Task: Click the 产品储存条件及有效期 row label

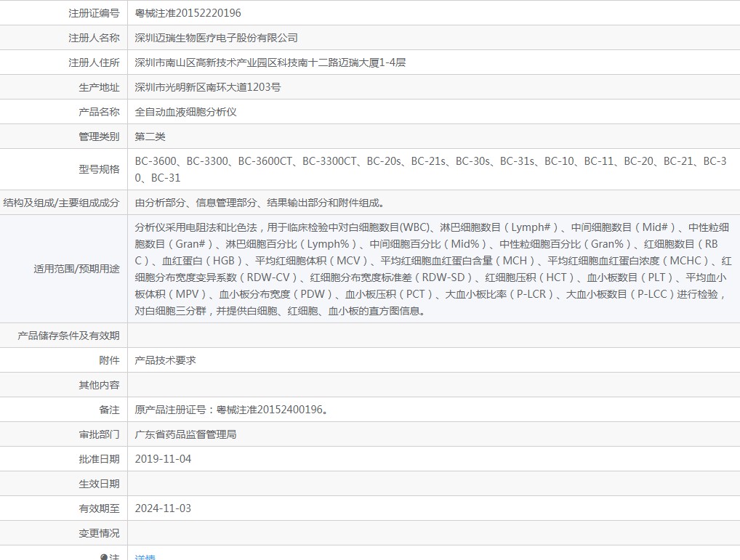Action: [68, 336]
